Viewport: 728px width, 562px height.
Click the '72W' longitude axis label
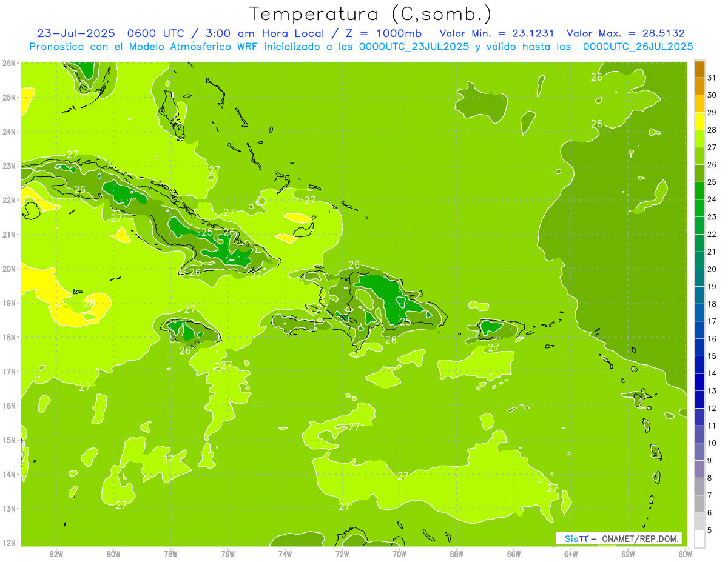342,554
